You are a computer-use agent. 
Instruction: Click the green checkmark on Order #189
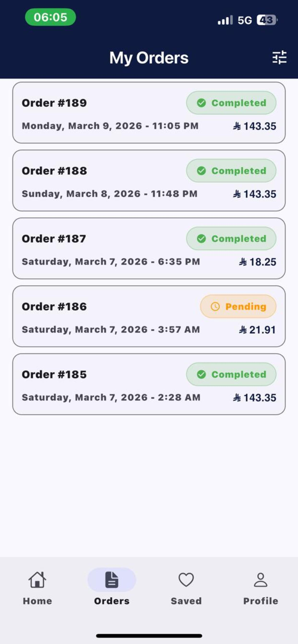click(x=201, y=103)
